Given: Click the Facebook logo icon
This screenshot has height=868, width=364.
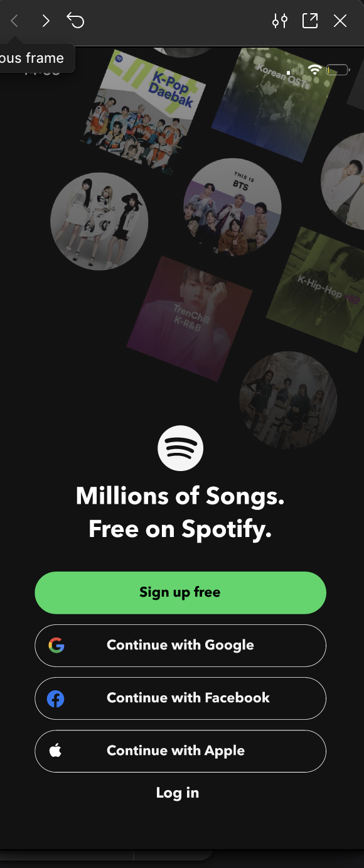Looking at the screenshot, I should [x=56, y=698].
